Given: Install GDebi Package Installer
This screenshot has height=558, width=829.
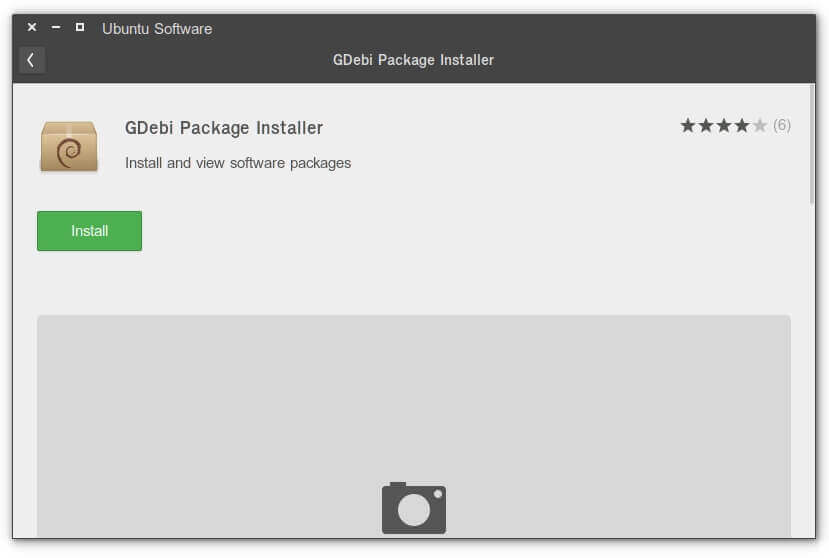Looking at the screenshot, I should pos(89,231).
